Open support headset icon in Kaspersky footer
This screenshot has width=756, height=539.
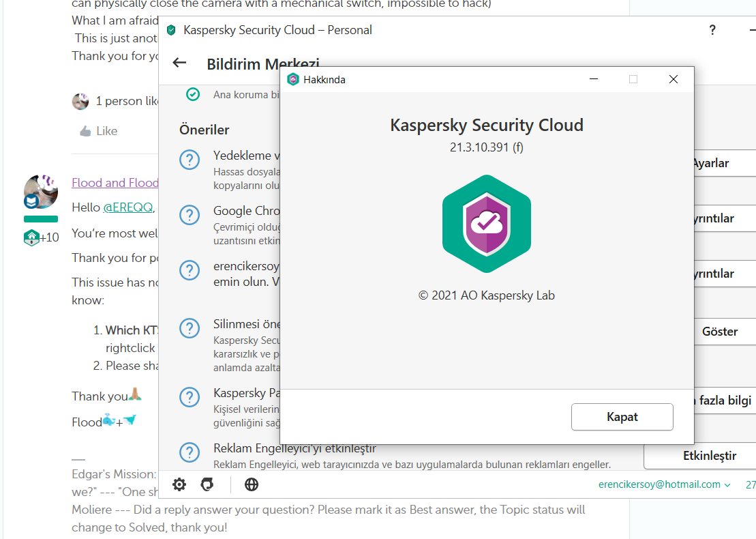coord(207,484)
